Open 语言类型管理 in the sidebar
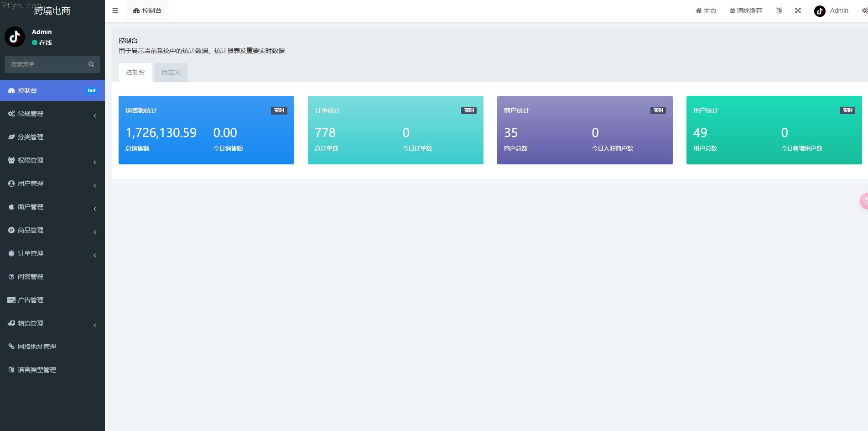868x431 pixels. (36, 370)
